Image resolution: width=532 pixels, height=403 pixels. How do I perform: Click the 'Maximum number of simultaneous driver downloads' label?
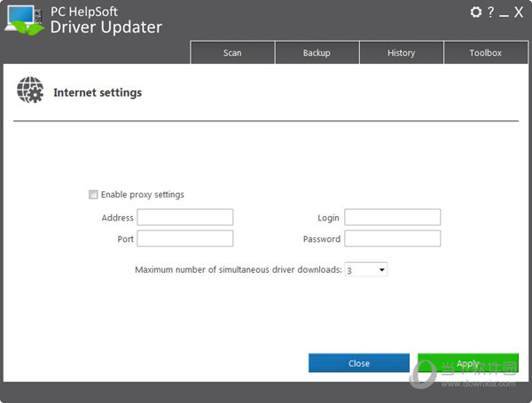239,269
